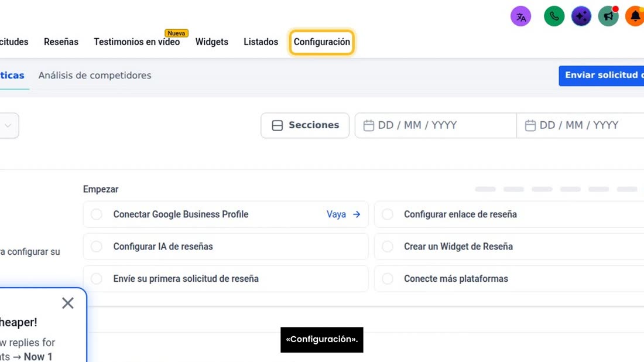Select Conectar Google Business Profile text
644x362 pixels.
coord(181,214)
